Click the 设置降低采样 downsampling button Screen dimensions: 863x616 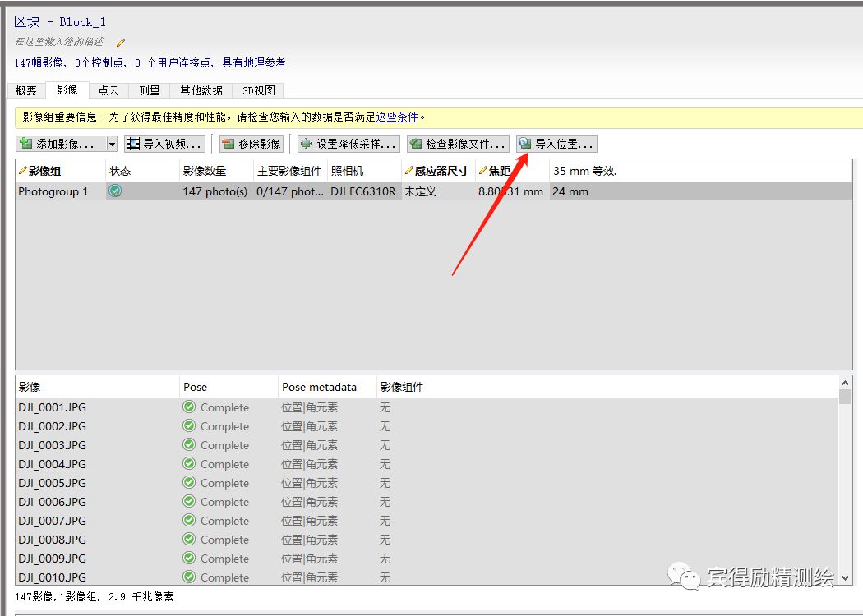(349, 144)
